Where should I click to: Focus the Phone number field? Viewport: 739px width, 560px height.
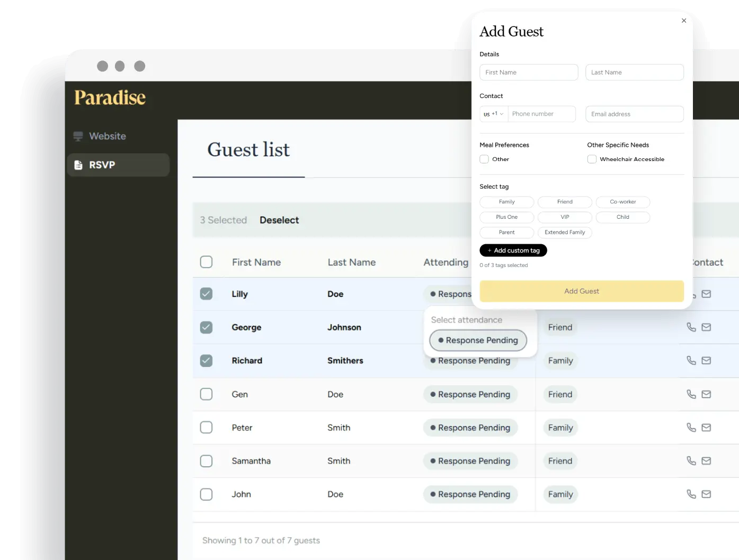[541, 114]
